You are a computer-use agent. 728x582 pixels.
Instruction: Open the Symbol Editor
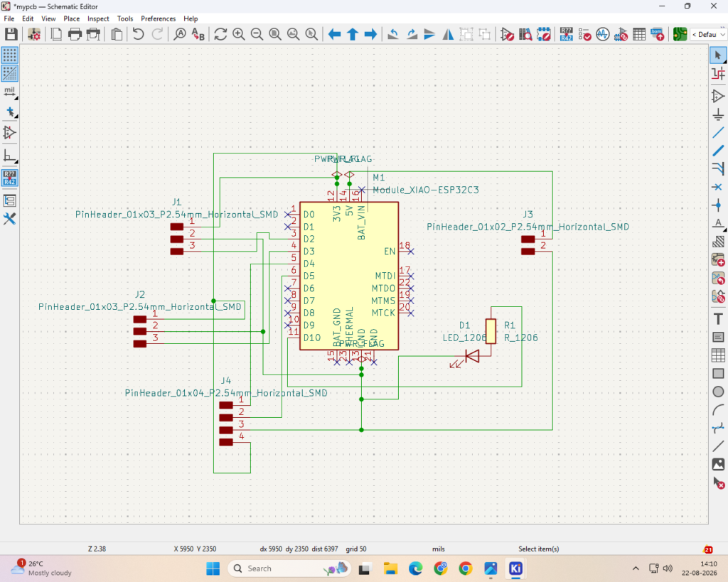[508, 34]
